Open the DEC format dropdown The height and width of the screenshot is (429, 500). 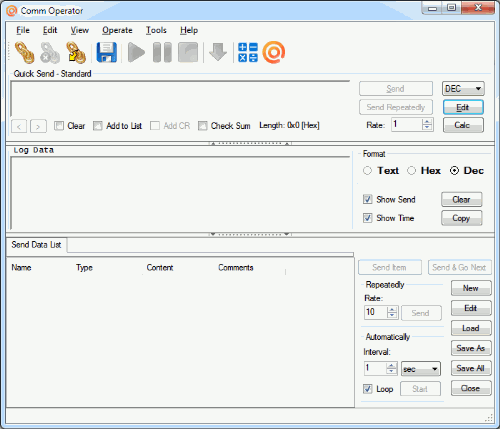point(463,89)
